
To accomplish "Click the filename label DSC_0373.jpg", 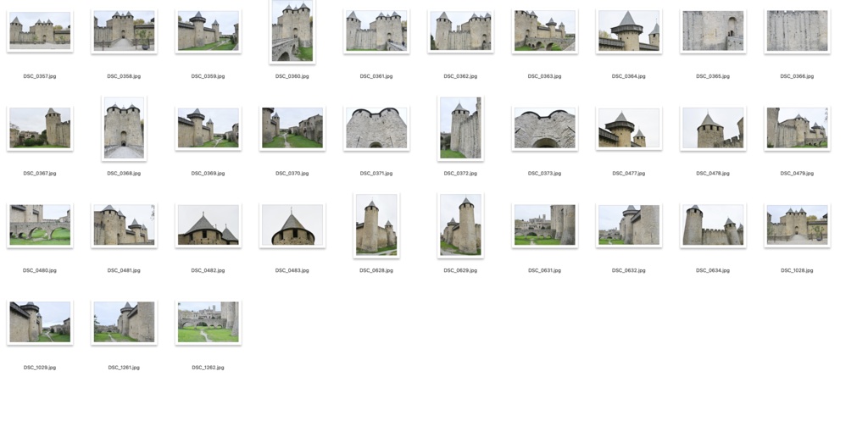I will [x=545, y=173].
